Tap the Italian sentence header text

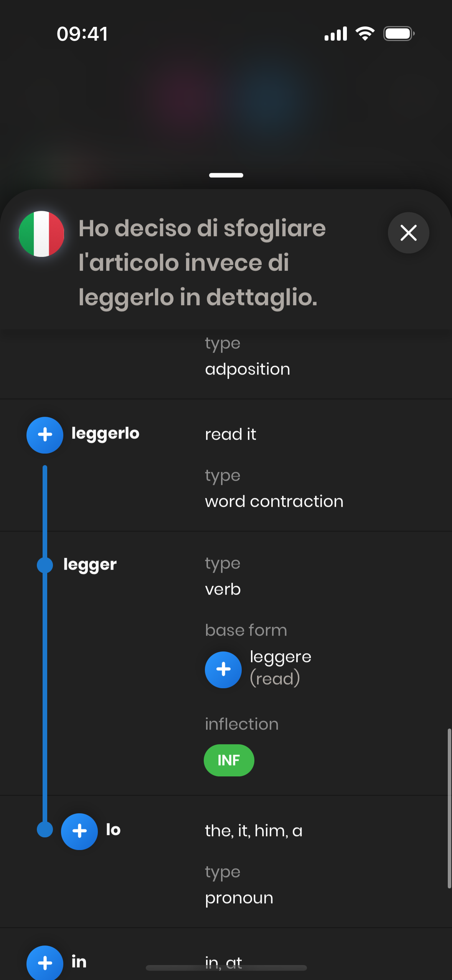tap(202, 263)
